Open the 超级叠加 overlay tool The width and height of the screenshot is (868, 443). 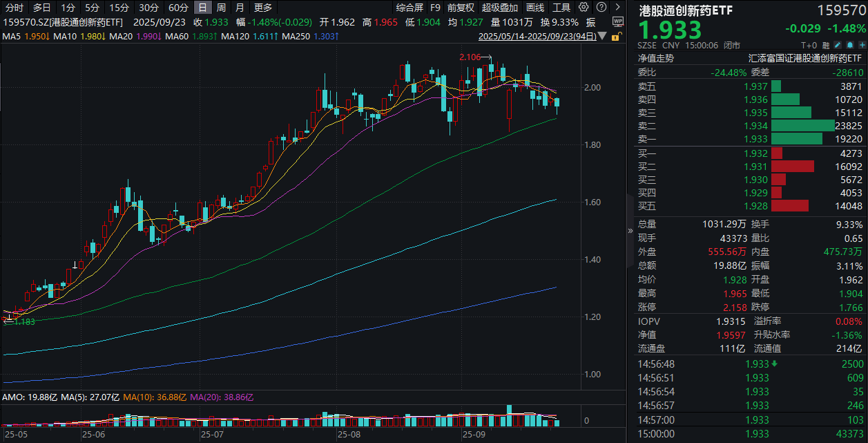click(499, 8)
